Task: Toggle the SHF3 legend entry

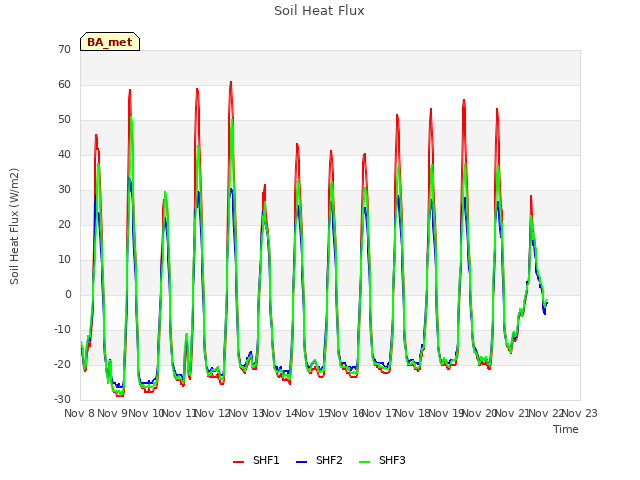Action: [382, 460]
